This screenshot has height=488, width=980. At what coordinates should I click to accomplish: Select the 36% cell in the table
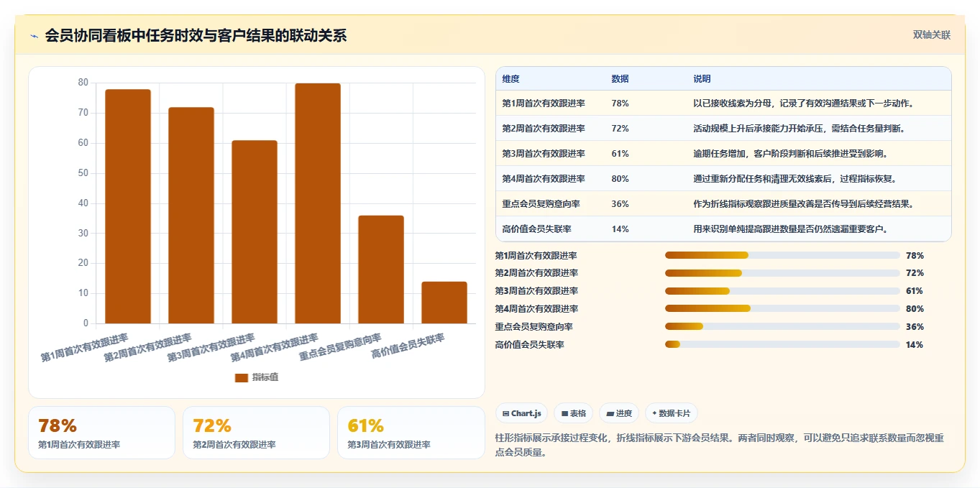620,204
